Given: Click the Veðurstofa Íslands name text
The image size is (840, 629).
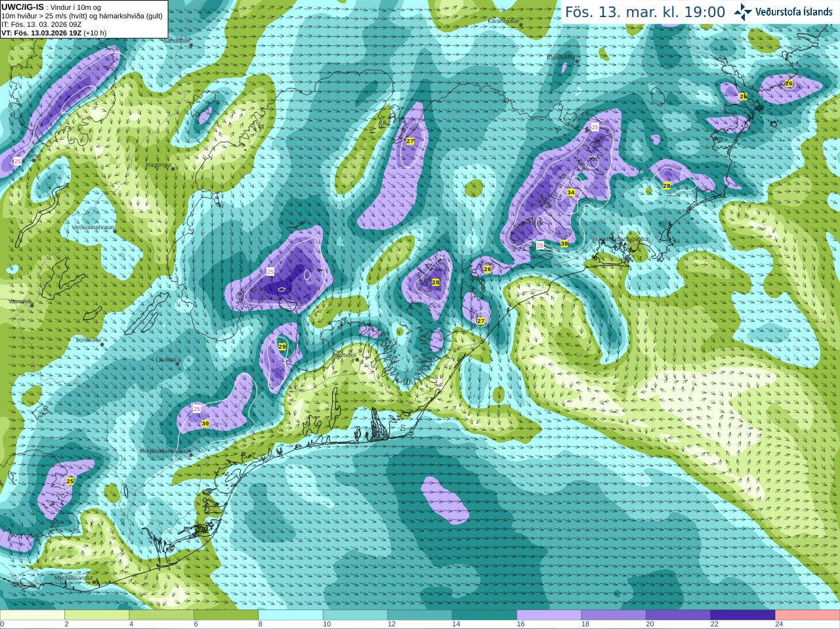Looking at the screenshot, I should point(794,12).
